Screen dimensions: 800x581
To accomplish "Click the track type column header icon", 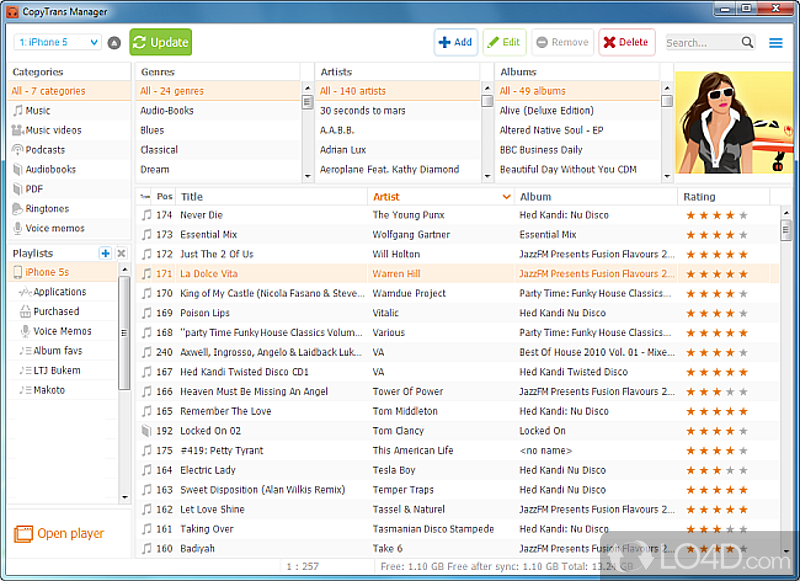I will point(145,197).
